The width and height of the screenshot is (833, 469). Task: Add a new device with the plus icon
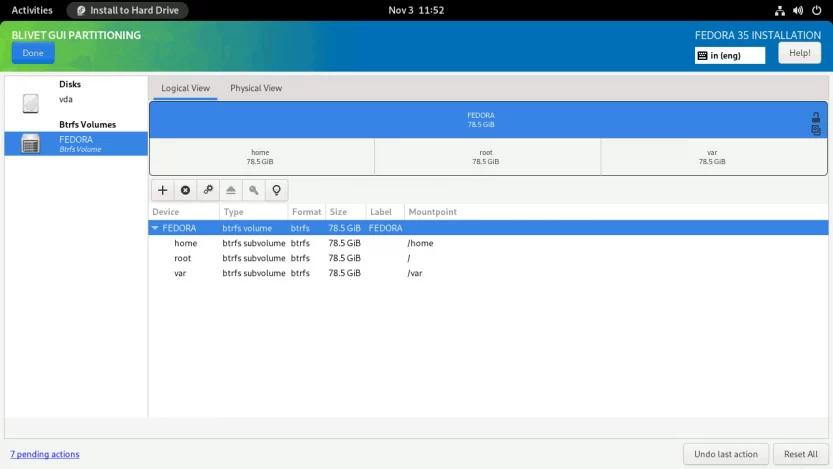163,190
